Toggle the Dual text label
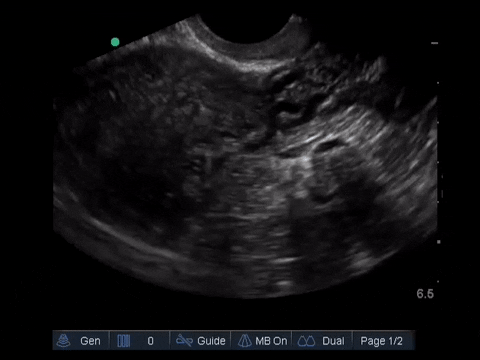480x360 pixels. pyautogui.click(x=333, y=341)
